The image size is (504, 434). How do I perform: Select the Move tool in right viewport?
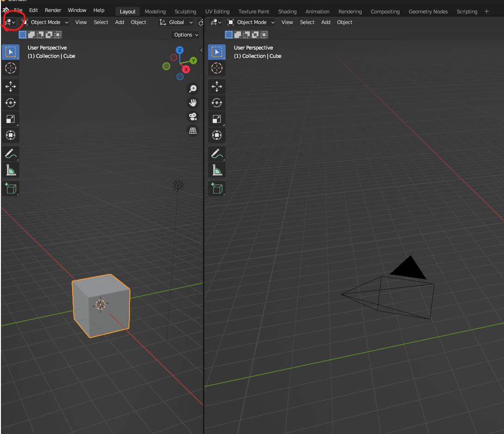click(x=217, y=87)
